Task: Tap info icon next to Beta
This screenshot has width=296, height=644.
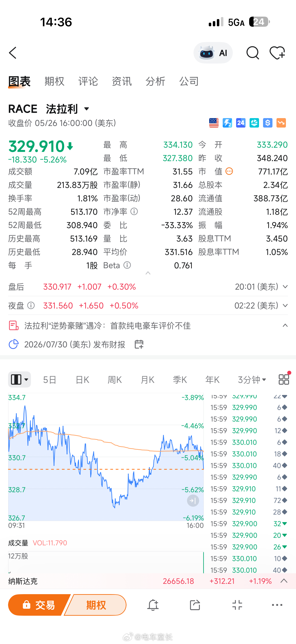Action: [x=127, y=265]
